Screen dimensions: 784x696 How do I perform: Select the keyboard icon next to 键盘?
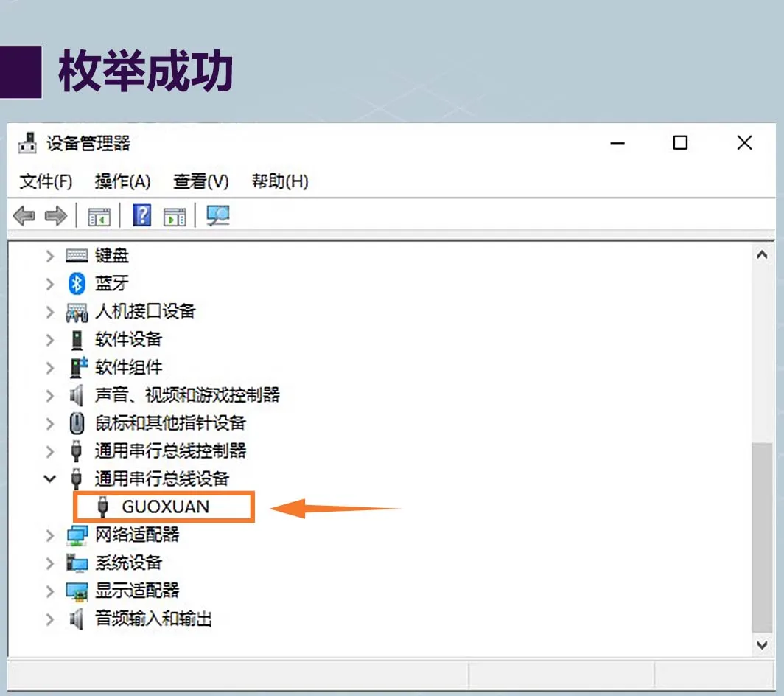tap(77, 256)
